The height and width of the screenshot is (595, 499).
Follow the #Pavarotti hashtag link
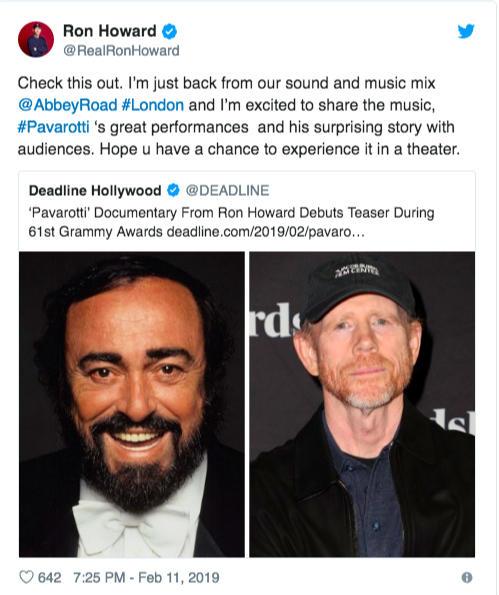[54, 127]
